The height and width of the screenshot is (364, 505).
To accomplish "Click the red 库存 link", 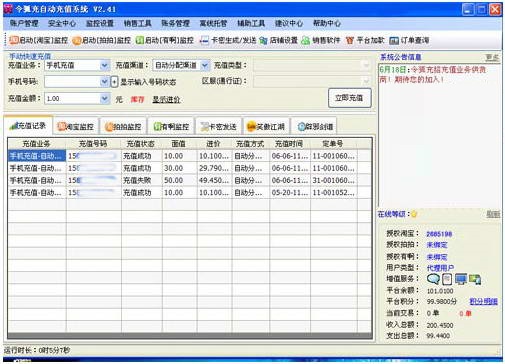I will click(x=137, y=99).
